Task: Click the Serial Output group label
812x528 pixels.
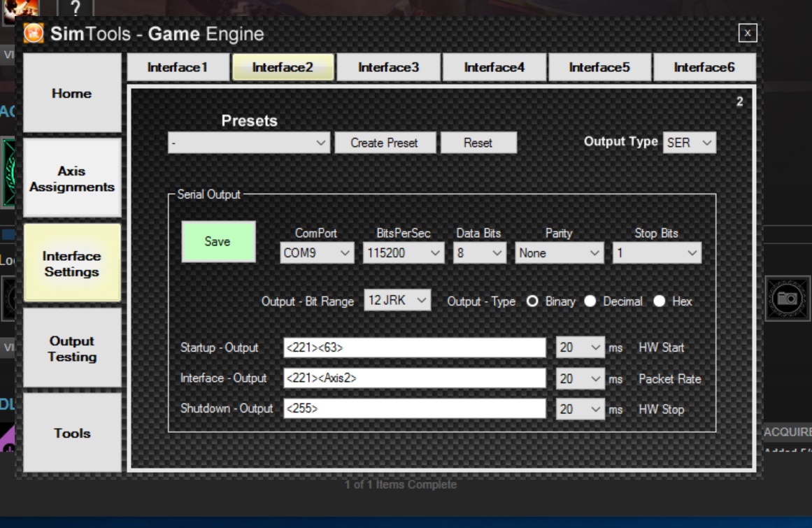Action: [208, 194]
